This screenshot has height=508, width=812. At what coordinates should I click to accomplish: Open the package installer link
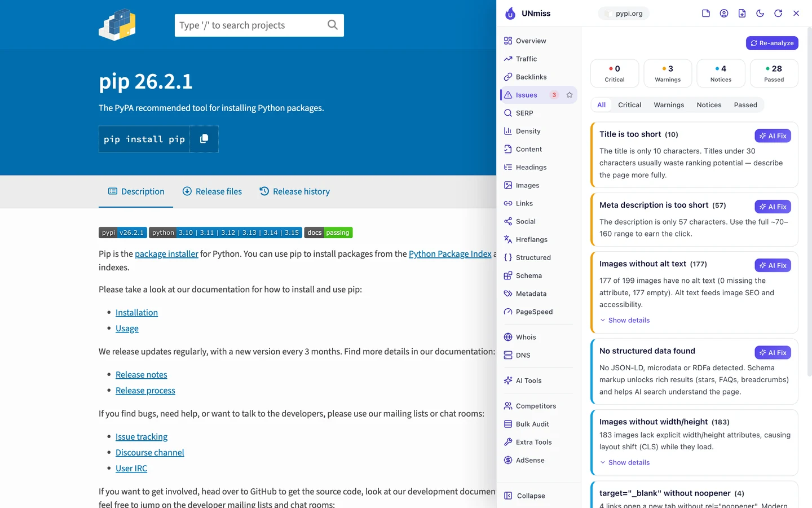pos(166,254)
